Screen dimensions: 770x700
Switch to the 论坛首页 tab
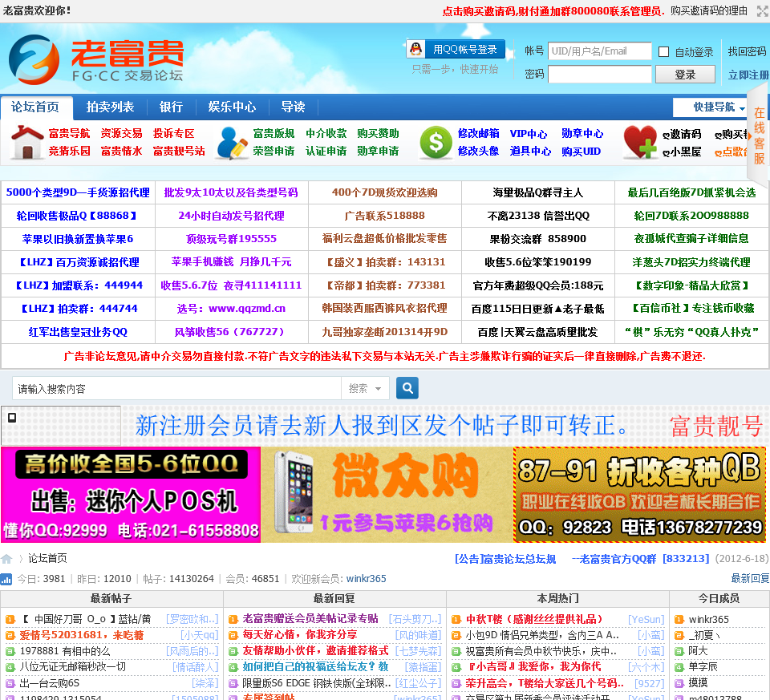[36, 107]
